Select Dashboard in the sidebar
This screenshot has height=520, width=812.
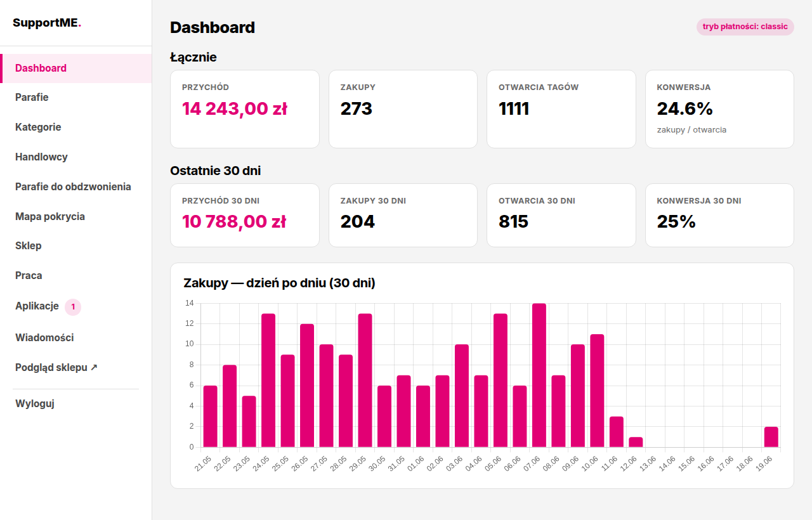pos(76,68)
